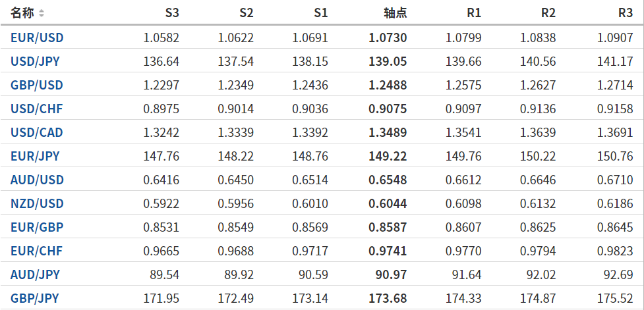
Task: Open the EUR/CHF pair link
Action: click(x=36, y=251)
